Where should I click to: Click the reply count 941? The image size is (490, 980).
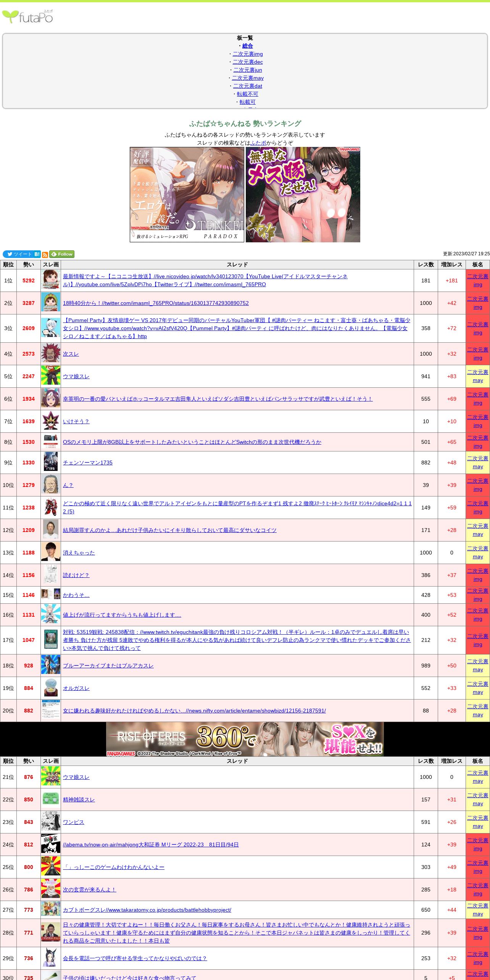point(426,376)
